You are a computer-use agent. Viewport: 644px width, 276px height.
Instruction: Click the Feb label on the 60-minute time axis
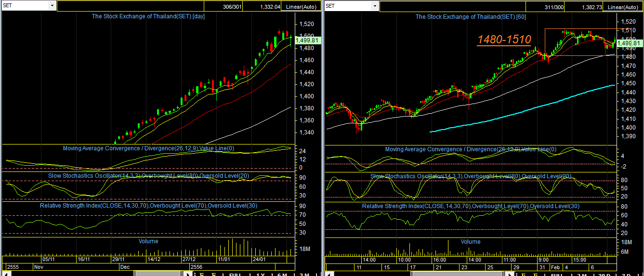pyautogui.click(x=555, y=266)
